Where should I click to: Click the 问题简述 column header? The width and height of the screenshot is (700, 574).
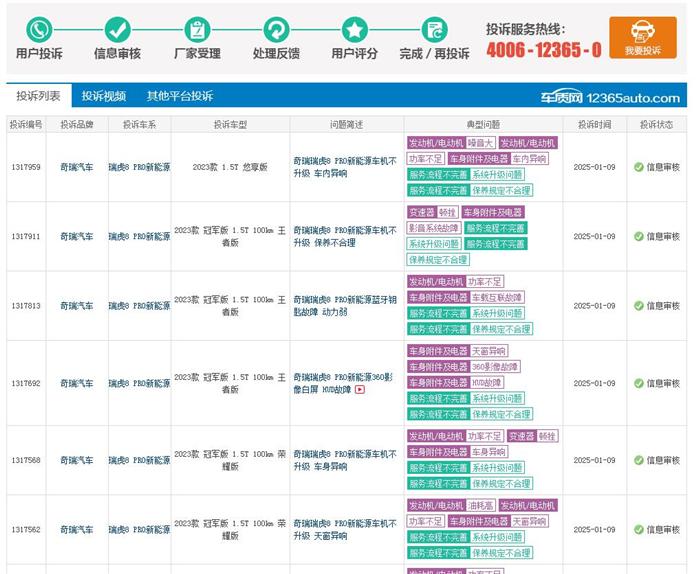coord(347,125)
